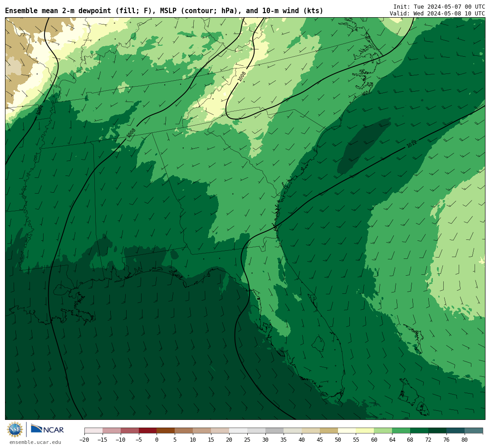Click the colorbar tick label '10'
490x448 pixels.
pos(193,439)
